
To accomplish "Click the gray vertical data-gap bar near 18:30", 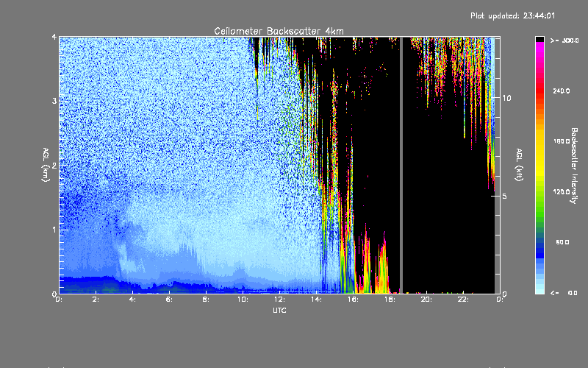I will pyautogui.click(x=401, y=165).
